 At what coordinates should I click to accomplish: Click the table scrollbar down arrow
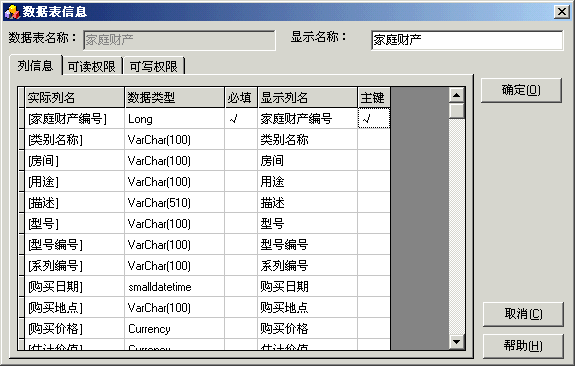(x=457, y=342)
